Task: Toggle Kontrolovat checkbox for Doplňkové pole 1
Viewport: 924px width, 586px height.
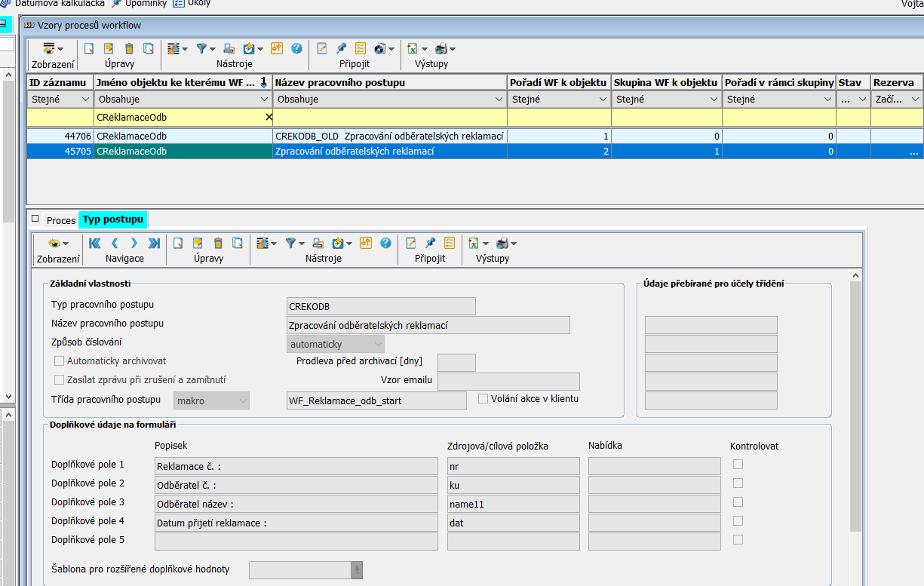Action: 738,465
